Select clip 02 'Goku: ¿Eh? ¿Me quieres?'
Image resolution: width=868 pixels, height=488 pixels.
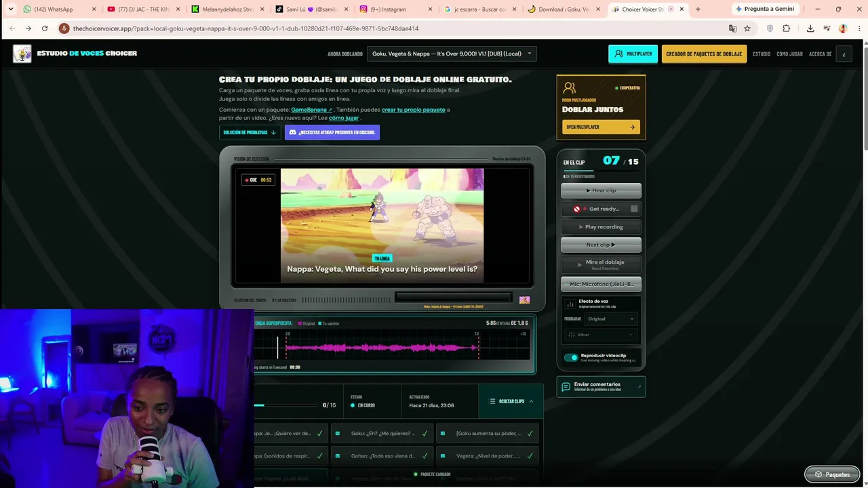(x=382, y=433)
